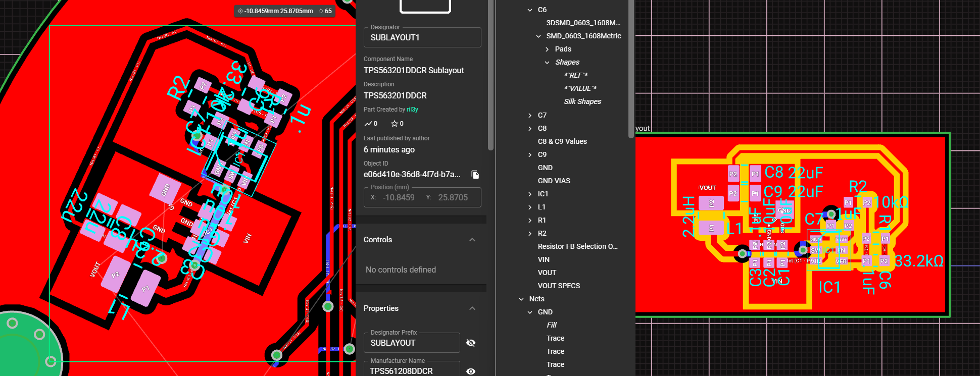Toggle Manufacturer Name visibility eye icon
This screenshot has width=980, height=376.
[471, 371]
